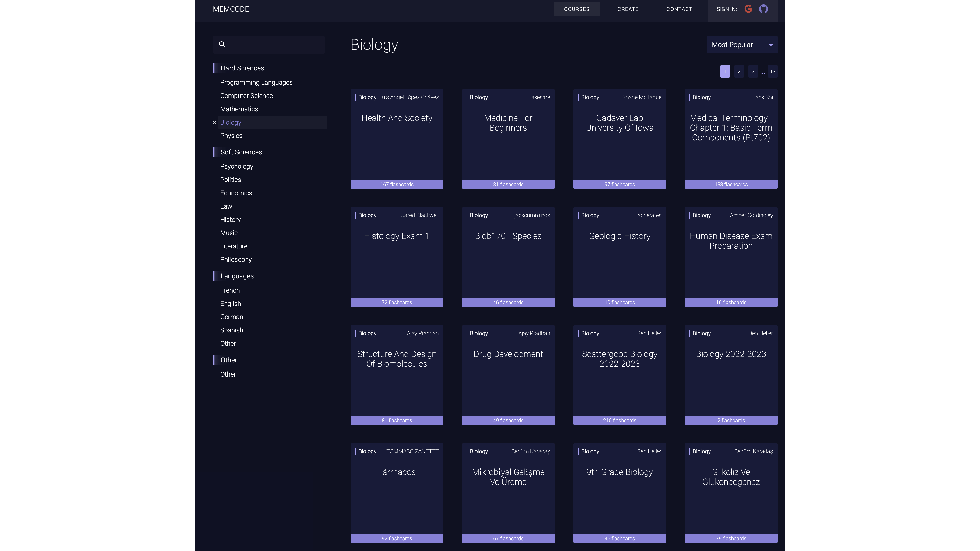Open the Drug Development course card
Screen dimensions: 980x551
[508, 375]
